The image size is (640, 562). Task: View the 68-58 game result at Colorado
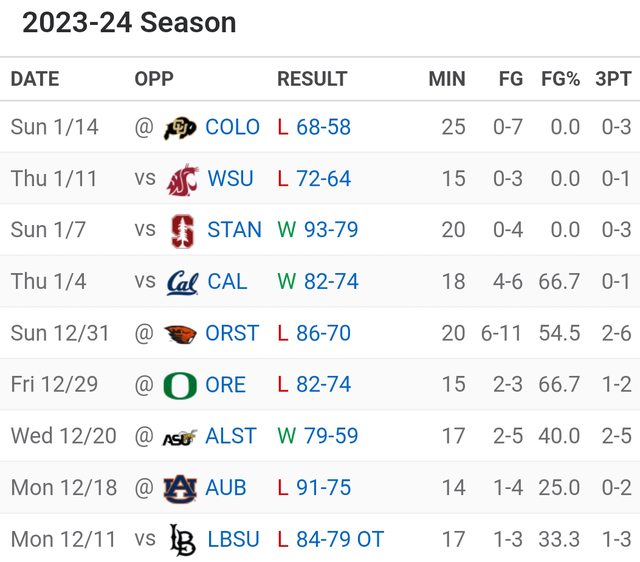pyautogui.click(x=323, y=127)
